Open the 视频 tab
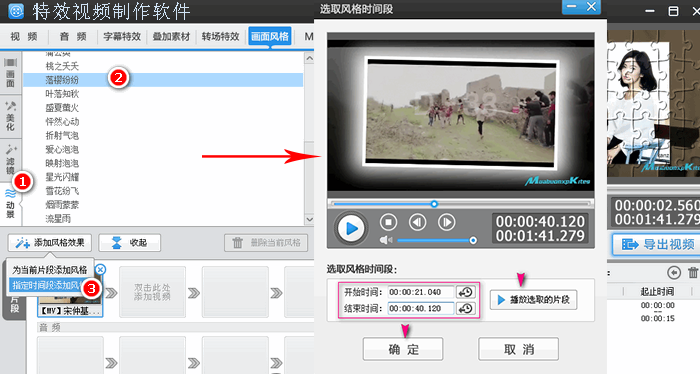 tap(24, 37)
